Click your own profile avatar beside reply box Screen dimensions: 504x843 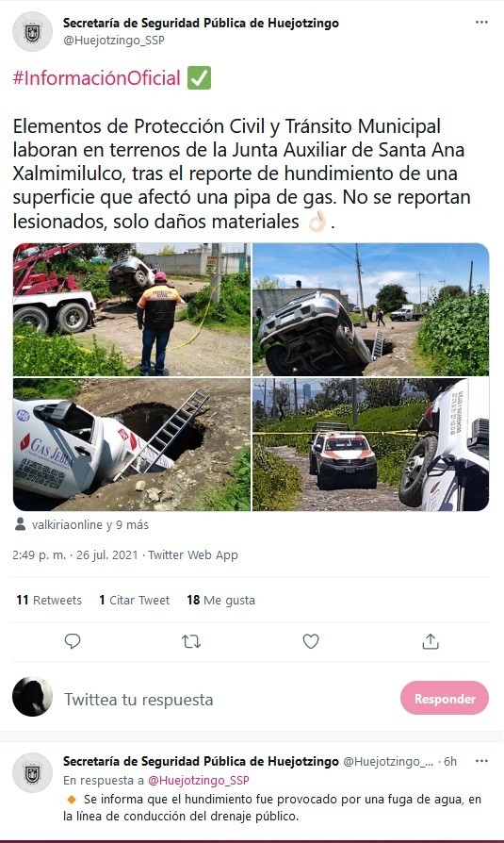pos(32,697)
